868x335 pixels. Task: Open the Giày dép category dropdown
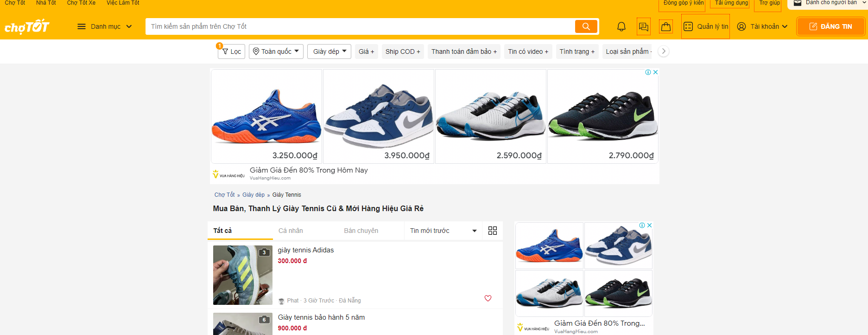point(329,52)
